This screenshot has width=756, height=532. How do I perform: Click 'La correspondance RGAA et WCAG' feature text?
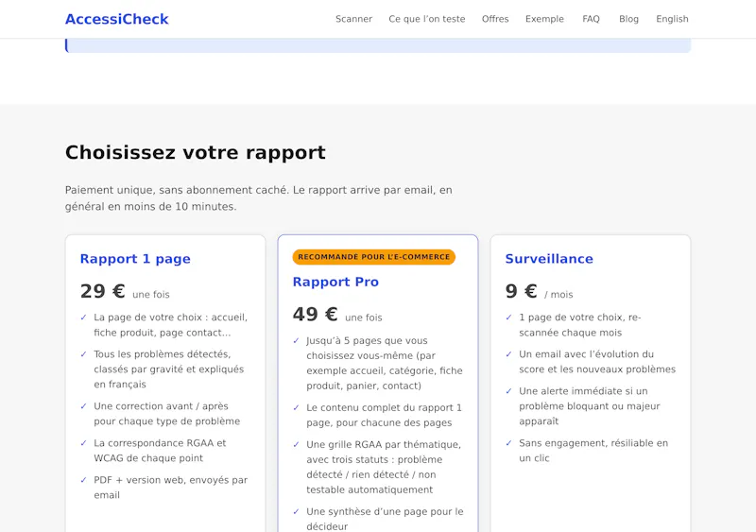coord(160,451)
